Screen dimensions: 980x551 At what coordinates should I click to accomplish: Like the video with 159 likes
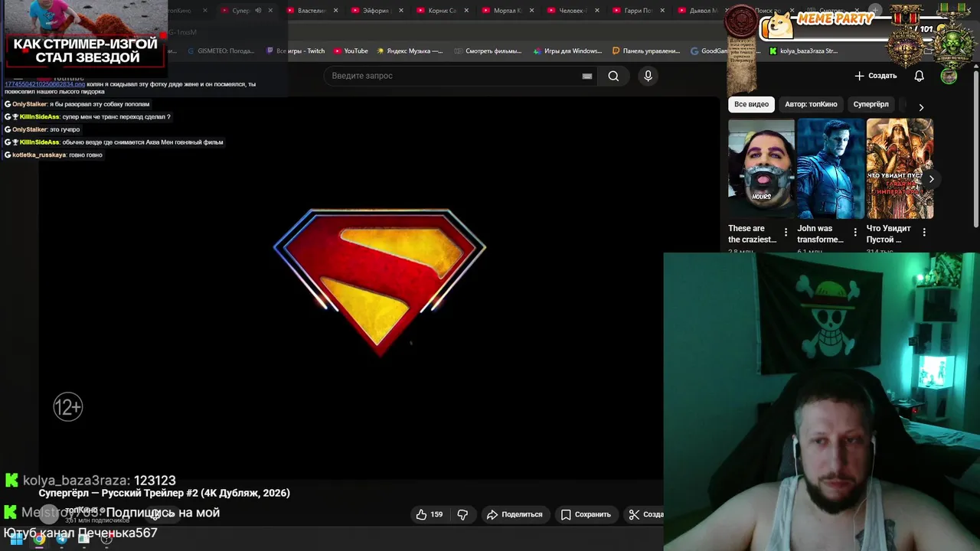click(x=430, y=514)
